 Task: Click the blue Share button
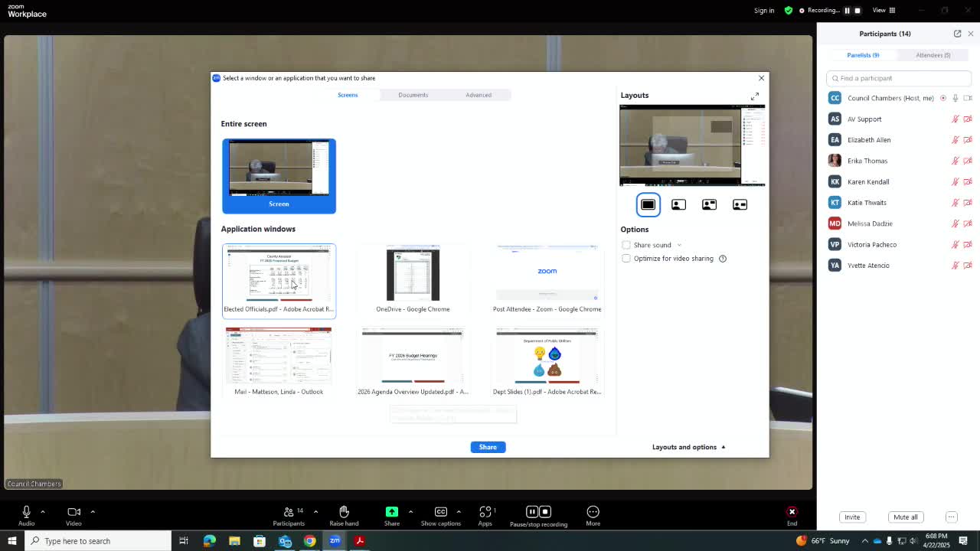(x=488, y=447)
